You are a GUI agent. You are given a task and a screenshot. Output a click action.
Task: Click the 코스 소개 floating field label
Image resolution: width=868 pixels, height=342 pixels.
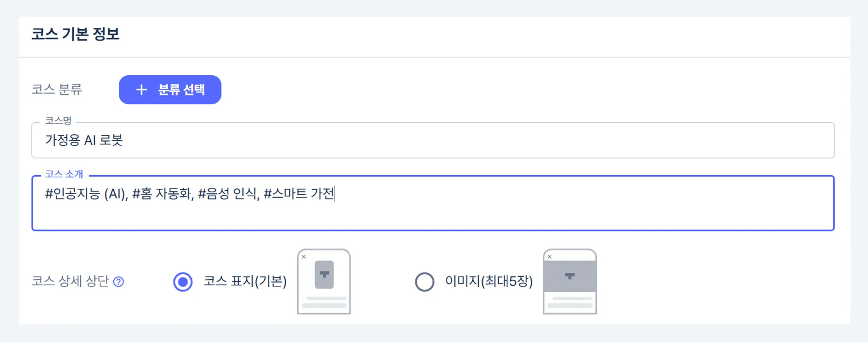pyautogui.click(x=64, y=174)
